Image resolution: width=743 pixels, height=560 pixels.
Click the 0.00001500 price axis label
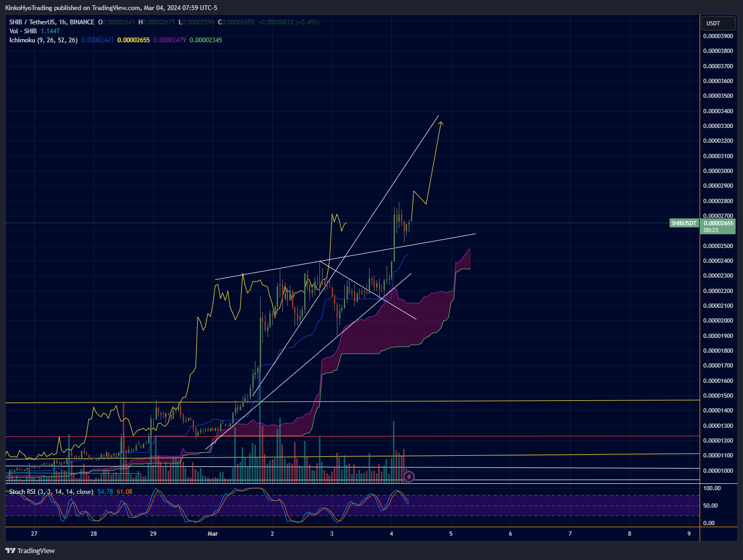(718, 396)
